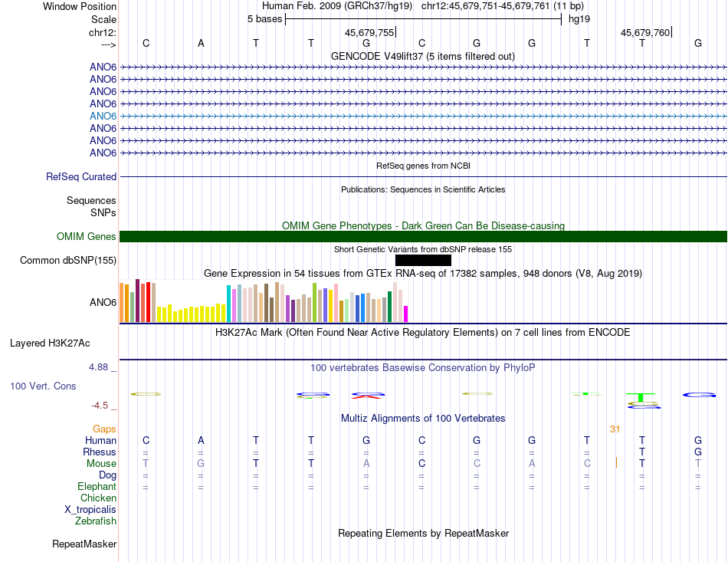Click the GENCODE V49lift37 track title
This screenshot has width=728, height=562.
click(422, 56)
